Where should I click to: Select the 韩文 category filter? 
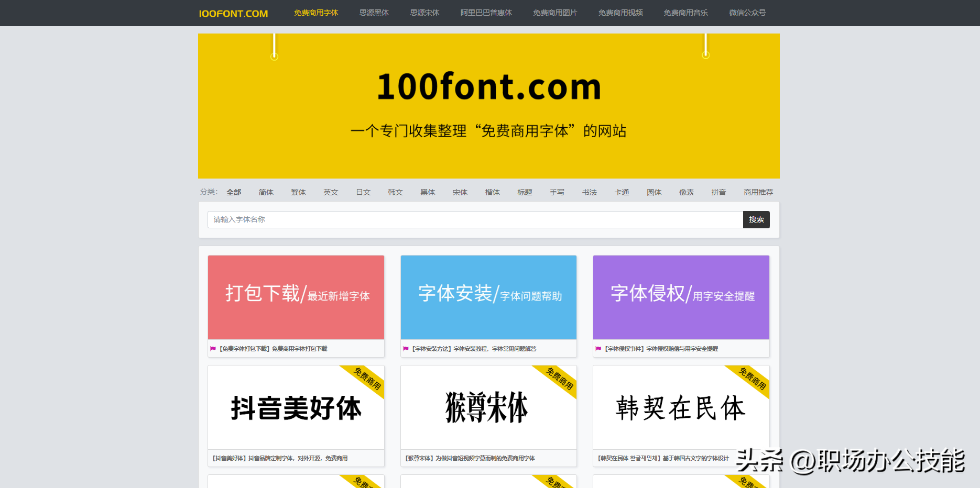[395, 192]
